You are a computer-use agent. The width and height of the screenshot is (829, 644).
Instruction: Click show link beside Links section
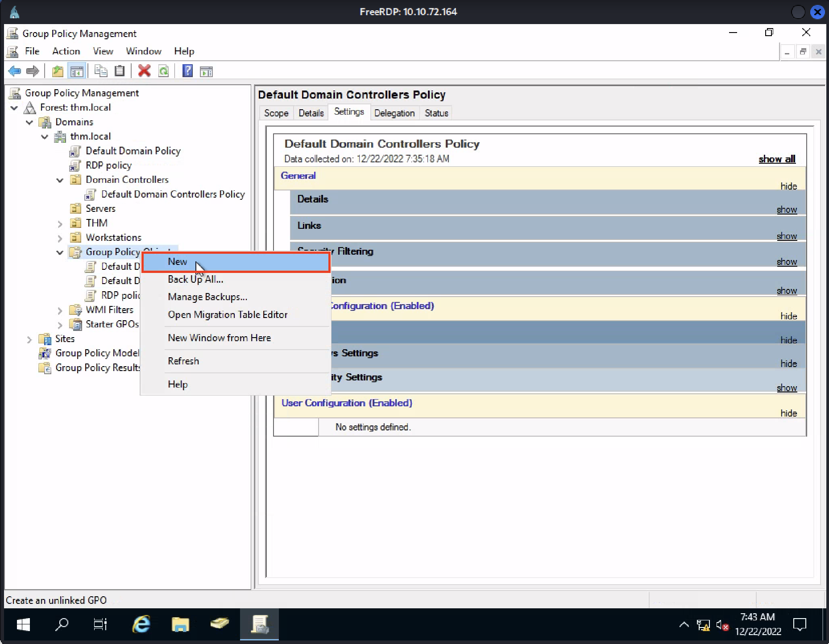point(787,236)
